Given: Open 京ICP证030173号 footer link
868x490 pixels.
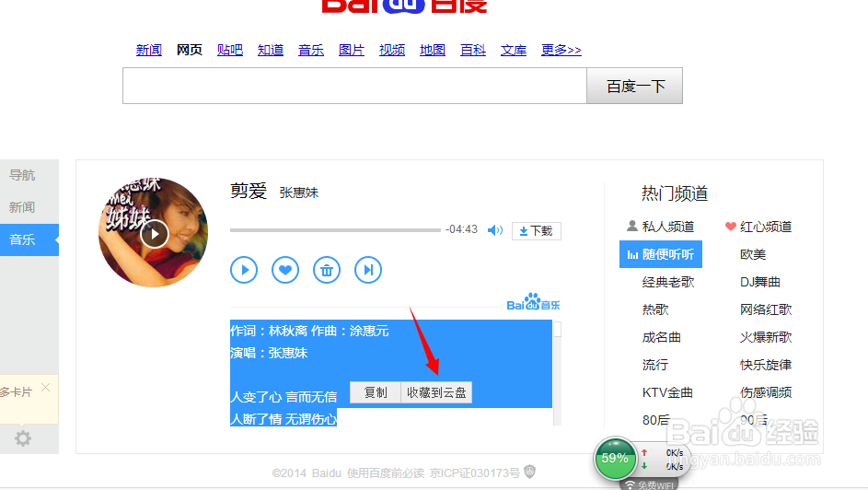Looking at the screenshot, I should (474, 472).
